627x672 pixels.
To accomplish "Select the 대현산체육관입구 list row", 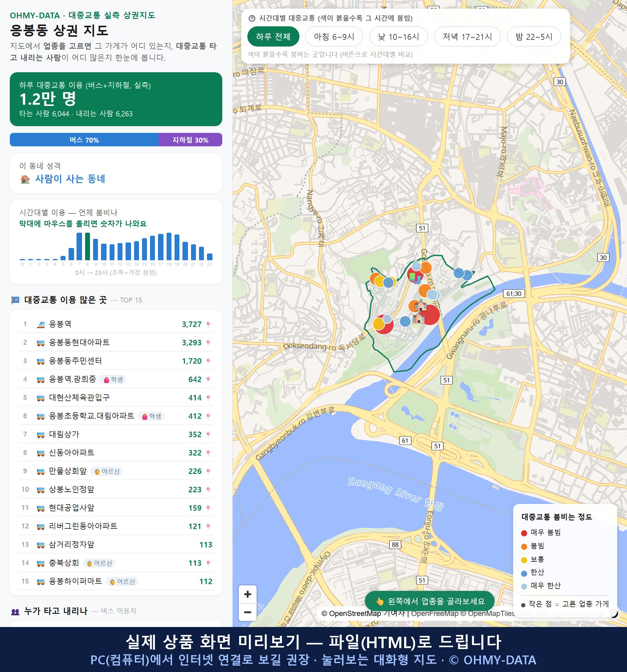I will pos(116,398).
